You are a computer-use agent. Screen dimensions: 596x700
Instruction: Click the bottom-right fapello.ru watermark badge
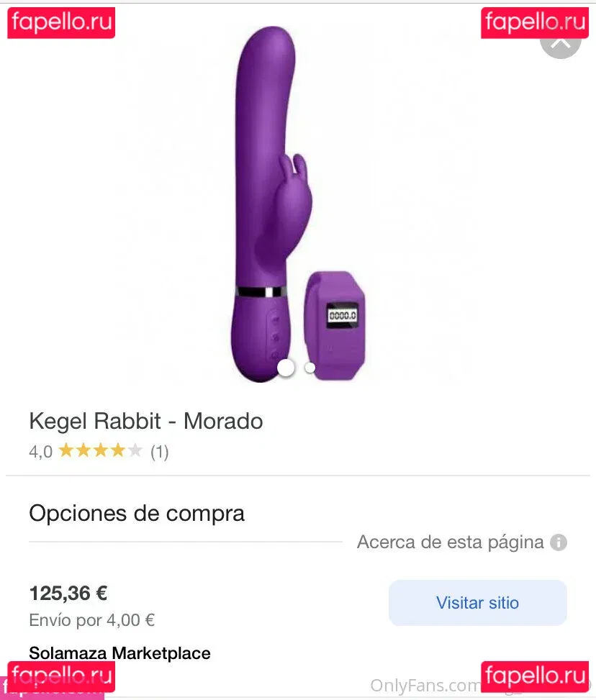click(x=535, y=676)
